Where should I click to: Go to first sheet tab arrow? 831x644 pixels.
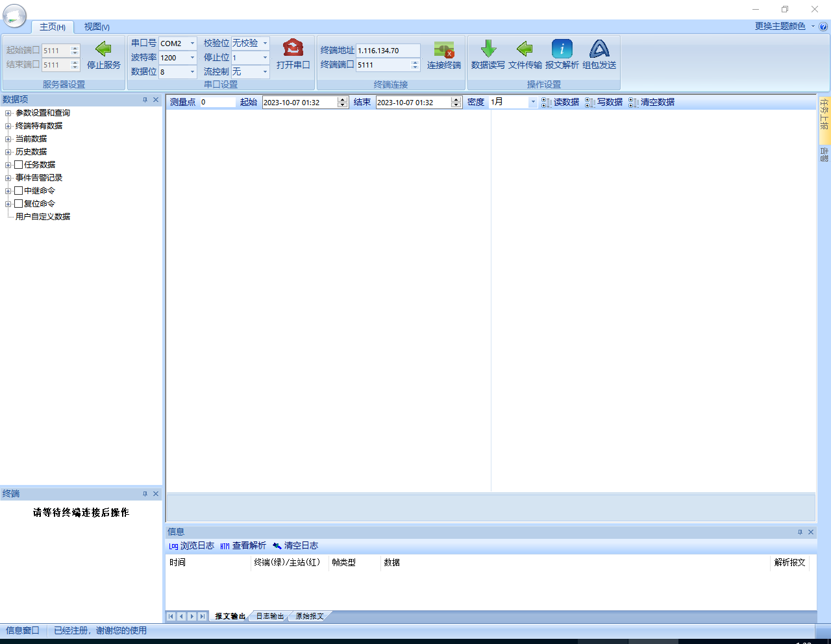point(171,617)
